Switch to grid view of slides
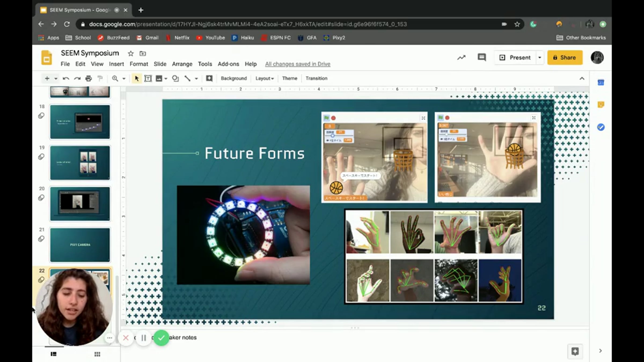Screen dimensions: 644x362 pos(97,354)
